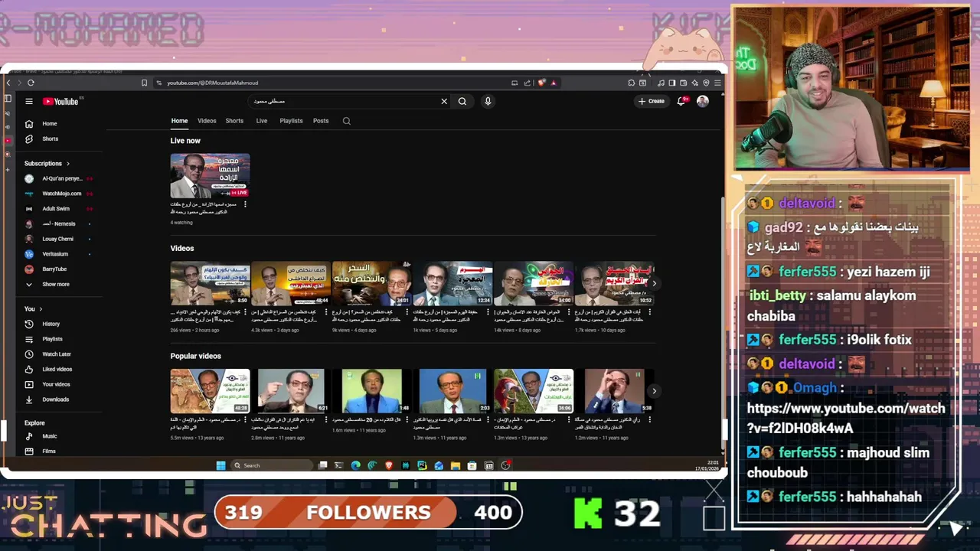Open the Live now video thumbnail

[210, 176]
